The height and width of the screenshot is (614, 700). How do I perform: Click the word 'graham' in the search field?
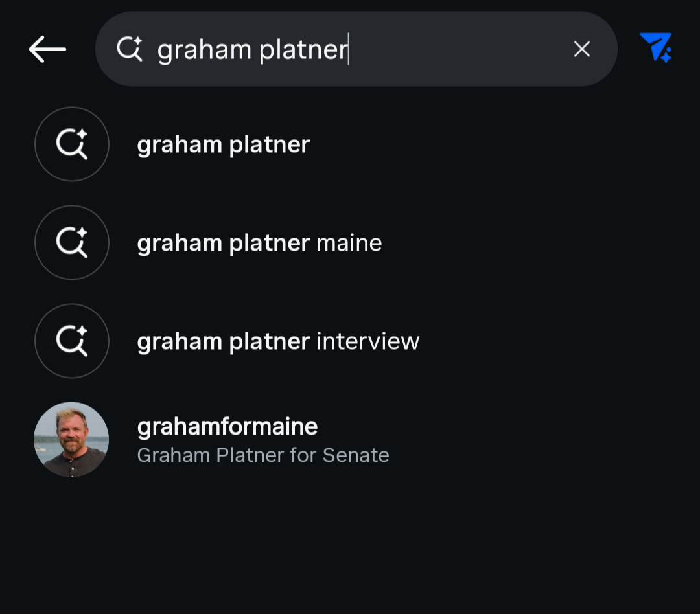[204, 51]
